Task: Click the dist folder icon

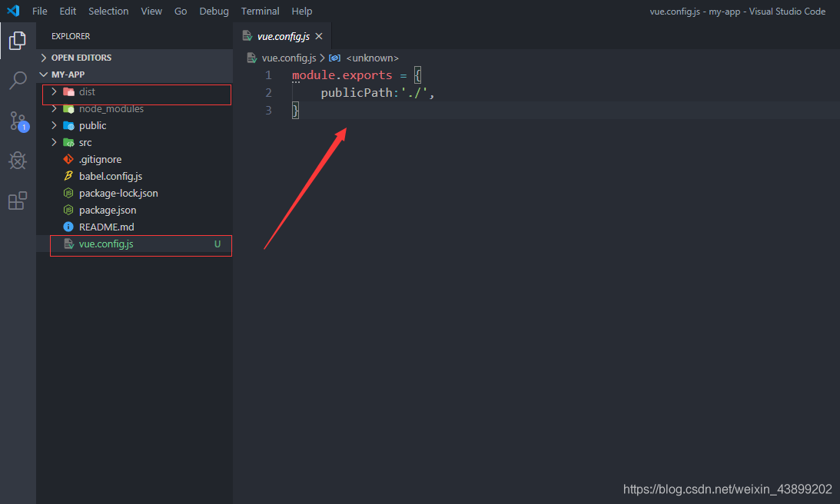Action: [x=68, y=91]
